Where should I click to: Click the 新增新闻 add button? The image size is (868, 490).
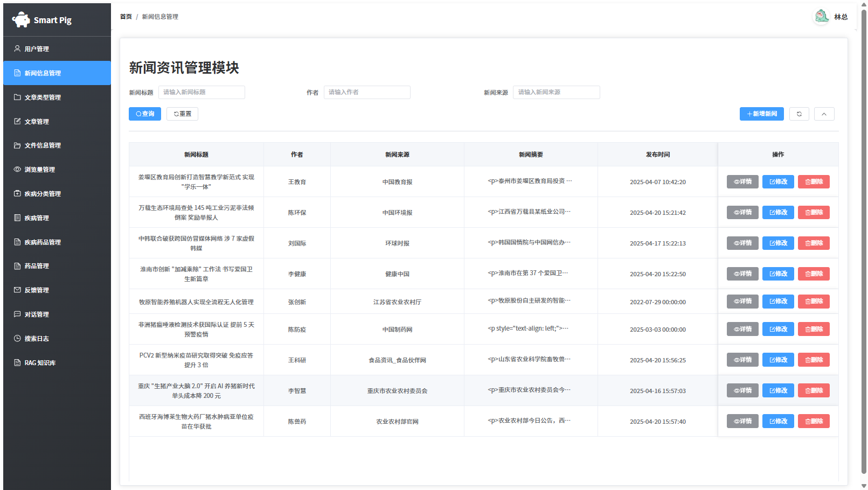pos(762,114)
